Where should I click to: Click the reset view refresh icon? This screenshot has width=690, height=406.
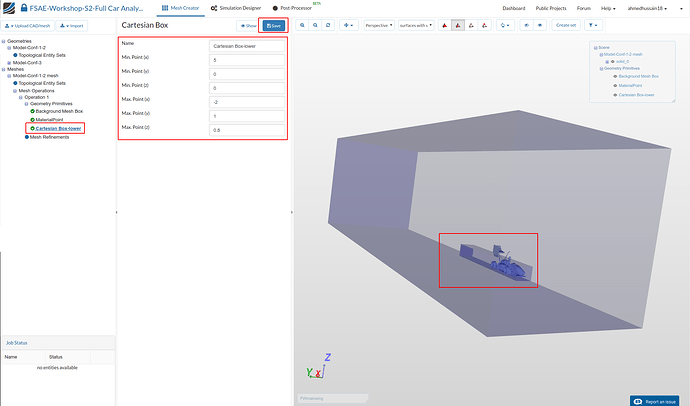pyautogui.click(x=329, y=25)
